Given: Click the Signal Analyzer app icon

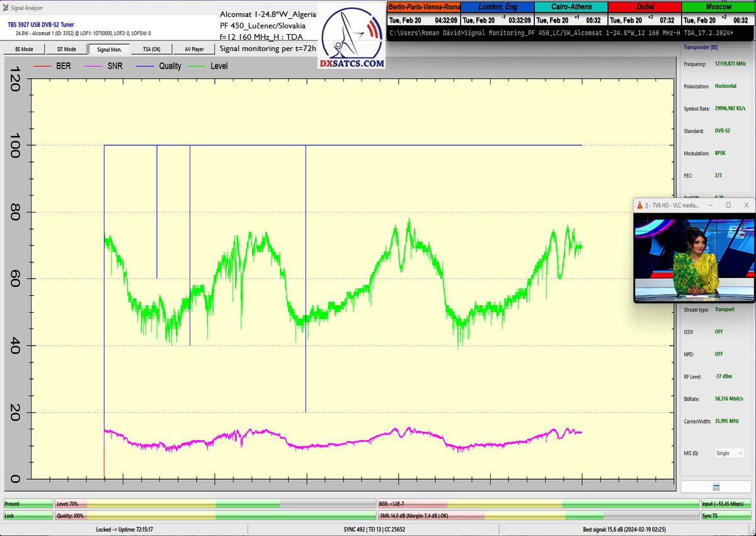Looking at the screenshot, I should coord(6,8).
